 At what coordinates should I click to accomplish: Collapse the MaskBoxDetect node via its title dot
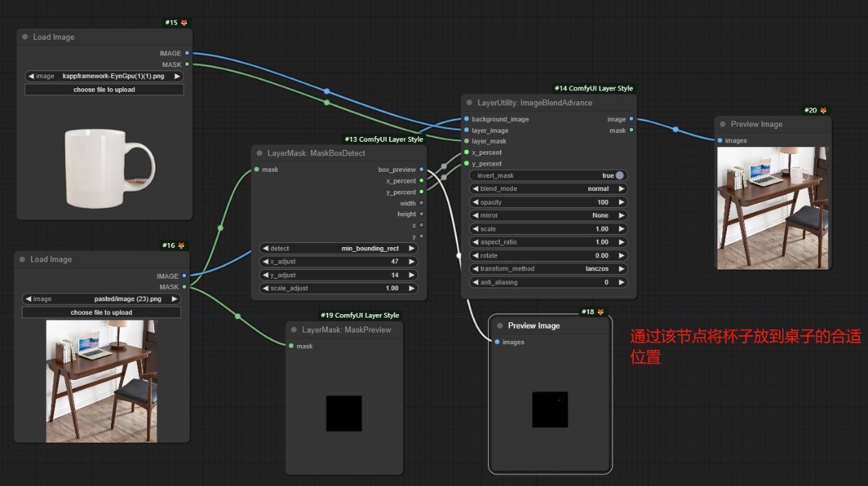(259, 153)
